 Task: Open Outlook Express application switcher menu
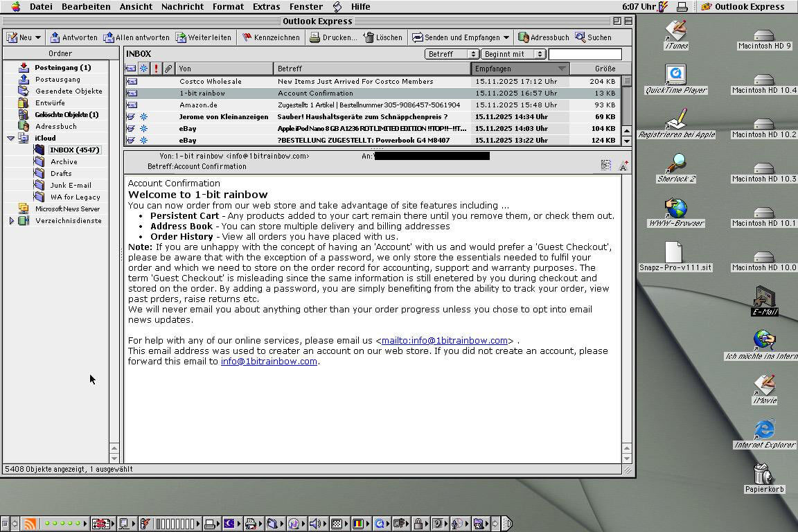(x=743, y=7)
